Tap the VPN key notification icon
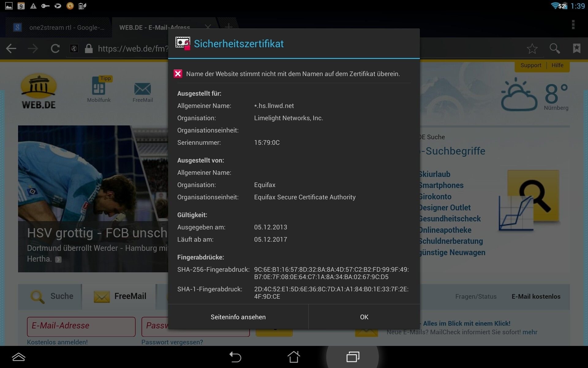Image resolution: width=588 pixels, height=368 pixels. [x=45, y=6]
